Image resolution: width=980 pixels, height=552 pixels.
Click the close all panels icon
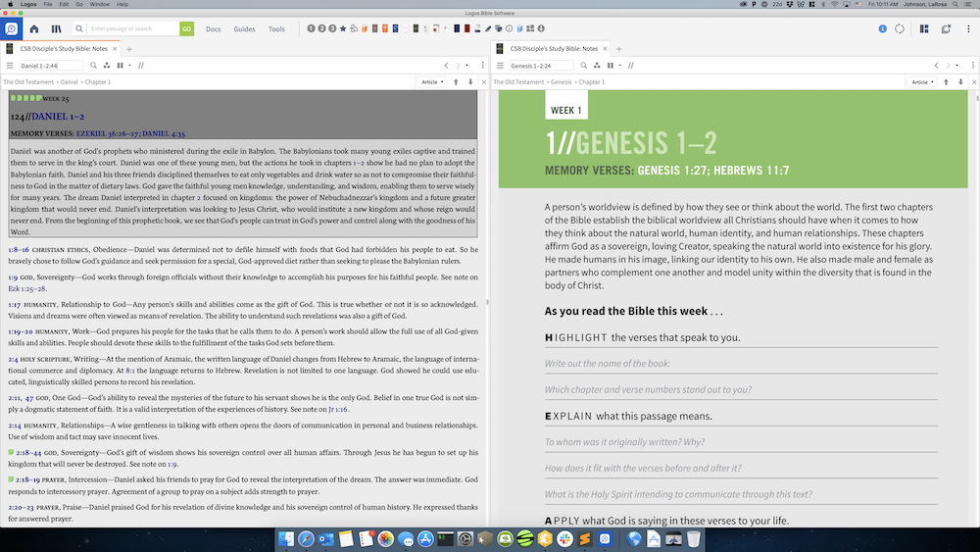pyautogui.click(x=947, y=28)
